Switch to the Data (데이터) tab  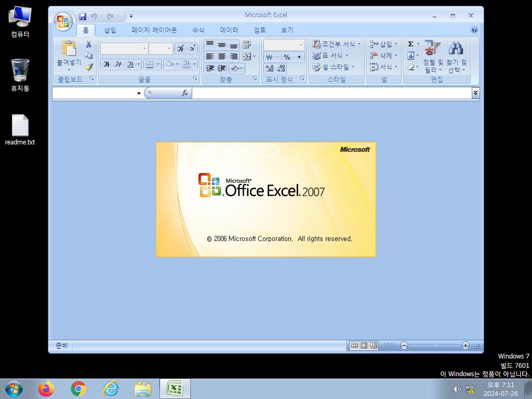229,30
